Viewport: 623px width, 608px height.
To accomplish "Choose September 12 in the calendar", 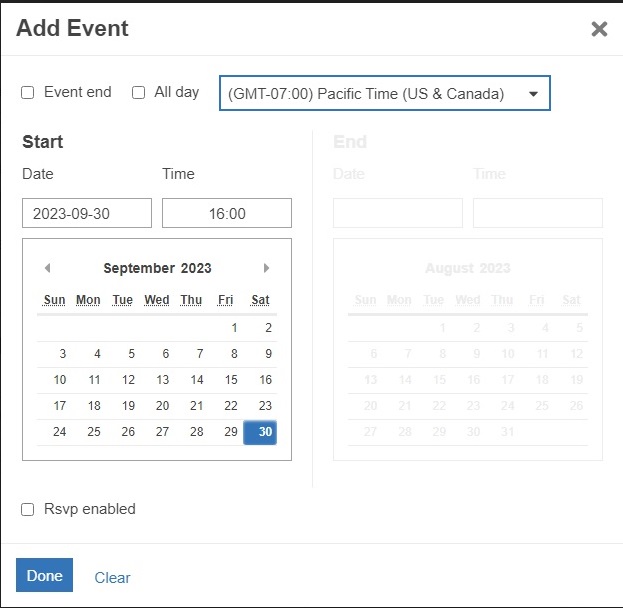I will (128, 380).
